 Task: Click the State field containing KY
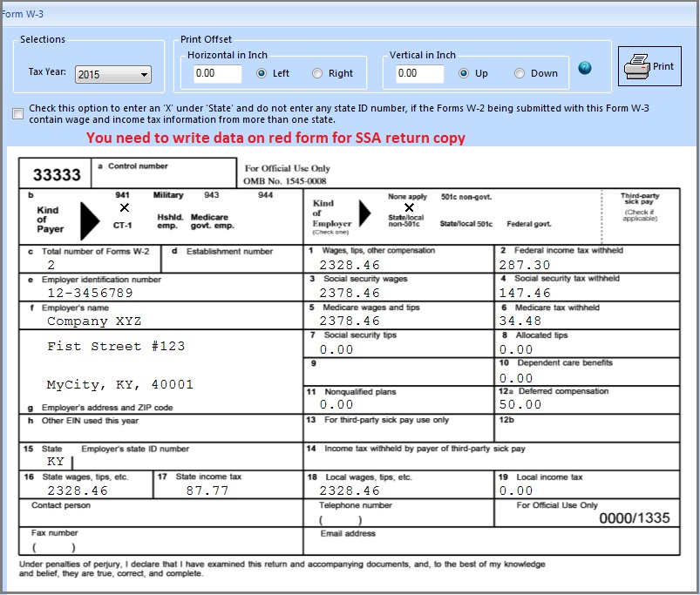56,462
